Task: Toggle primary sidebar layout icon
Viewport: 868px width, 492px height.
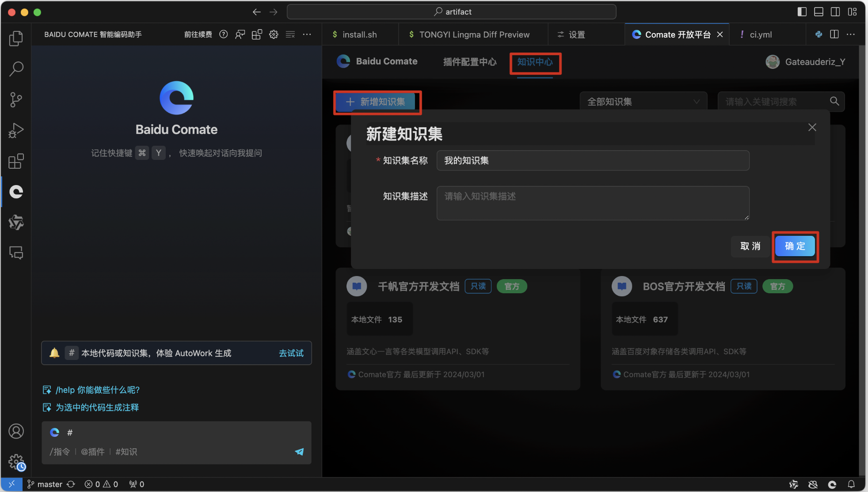Action: pyautogui.click(x=802, y=12)
